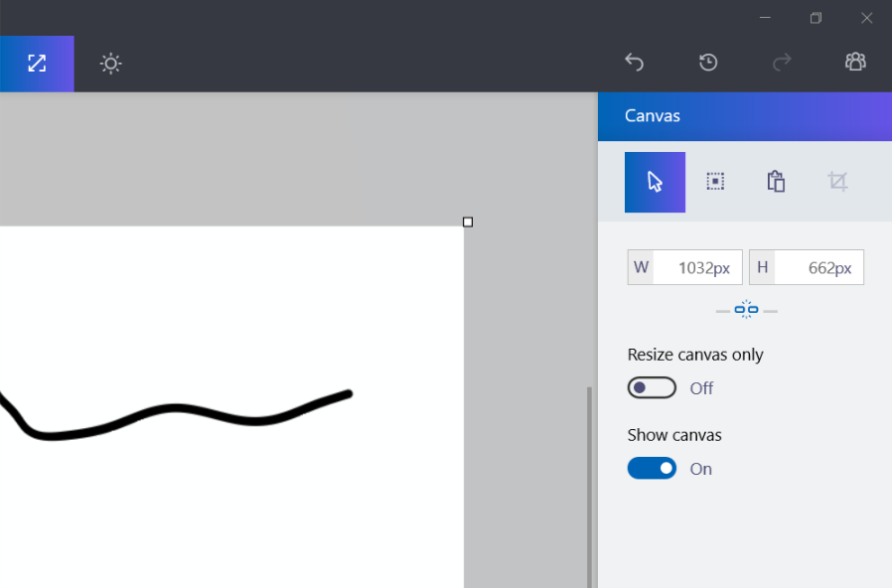The height and width of the screenshot is (588, 892).
Task: Click the canvas width field
Action: (696, 267)
